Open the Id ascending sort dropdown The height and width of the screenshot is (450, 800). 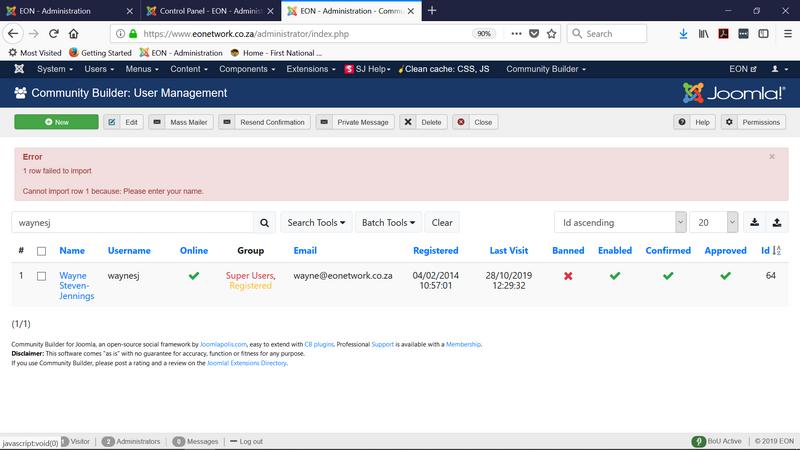620,222
